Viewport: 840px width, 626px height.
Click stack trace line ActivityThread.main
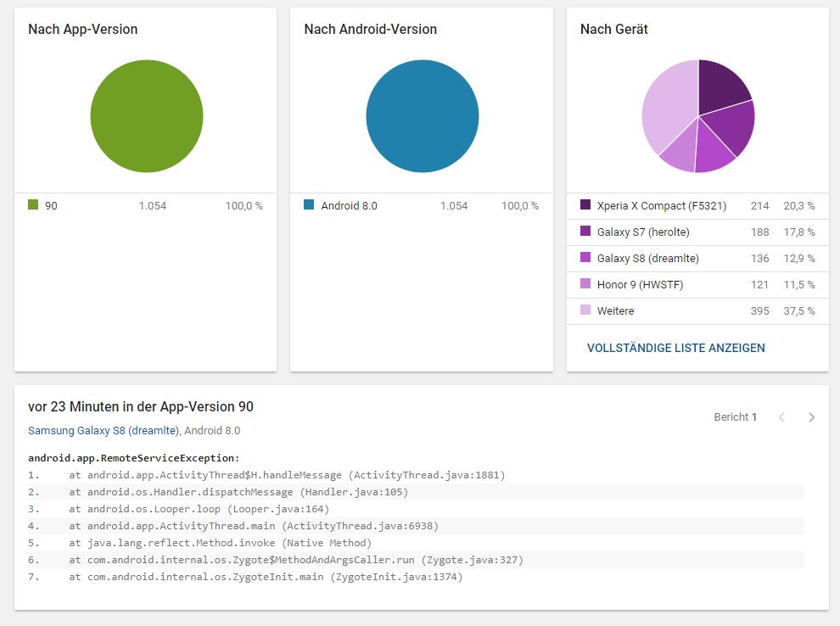[x=262, y=526]
